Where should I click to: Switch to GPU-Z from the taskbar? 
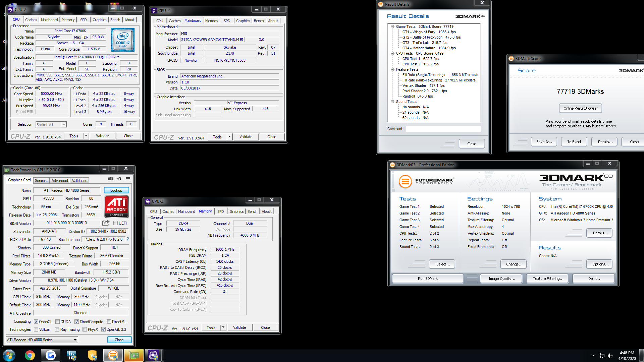pos(134,355)
